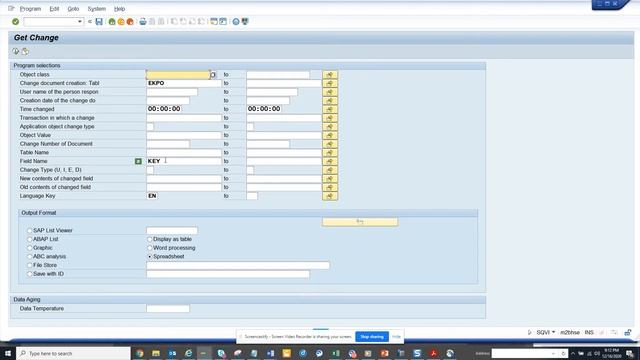
Task: Expand the command field dropdown arrow
Action: click(80, 22)
